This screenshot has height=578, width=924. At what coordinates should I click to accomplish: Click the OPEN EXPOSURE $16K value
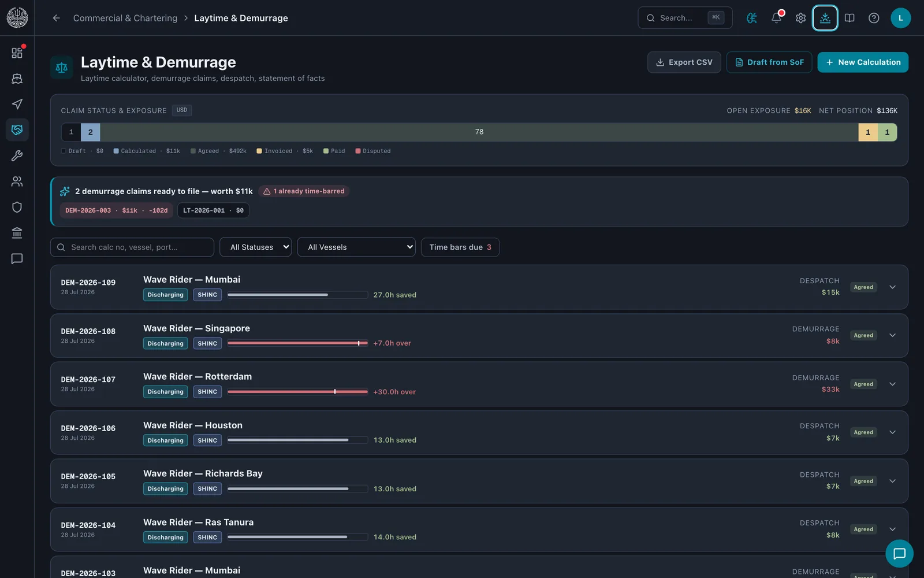803,110
